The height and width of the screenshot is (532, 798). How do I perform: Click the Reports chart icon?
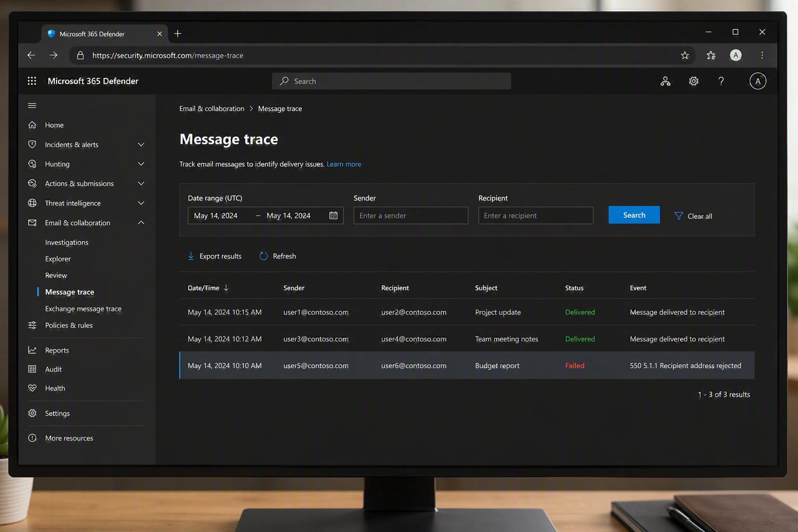pyautogui.click(x=32, y=350)
